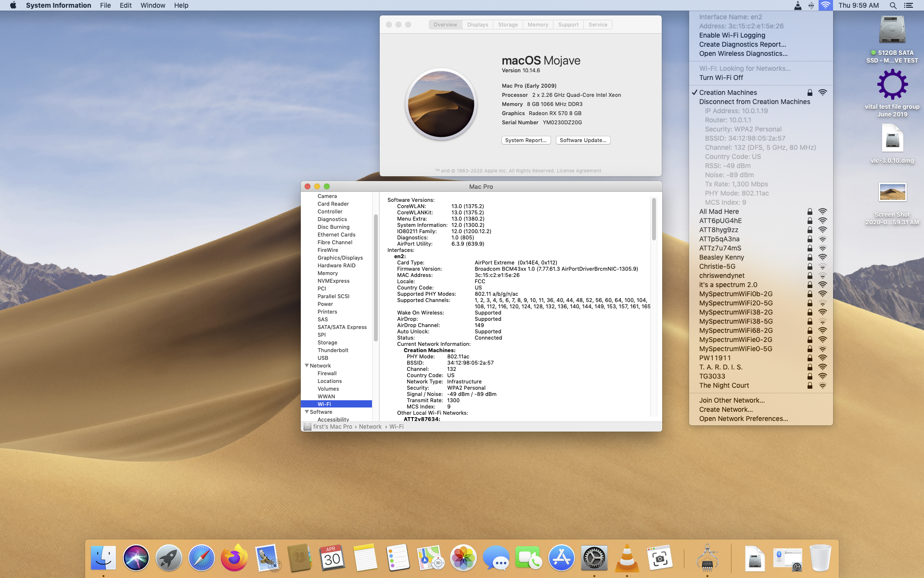Click the Wi-Fi report vertical scrollbar

point(654,219)
